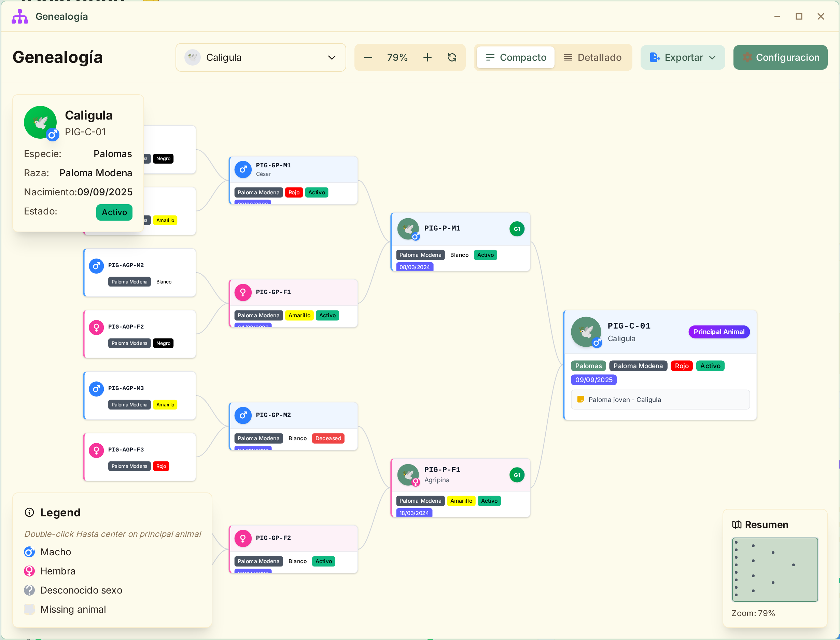Open the Caligula animal selector dropdown
The height and width of the screenshot is (640, 840).
261,57
